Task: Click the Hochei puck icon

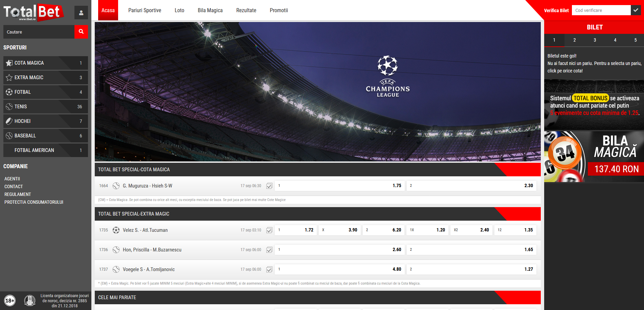Action: pyautogui.click(x=9, y=121)
